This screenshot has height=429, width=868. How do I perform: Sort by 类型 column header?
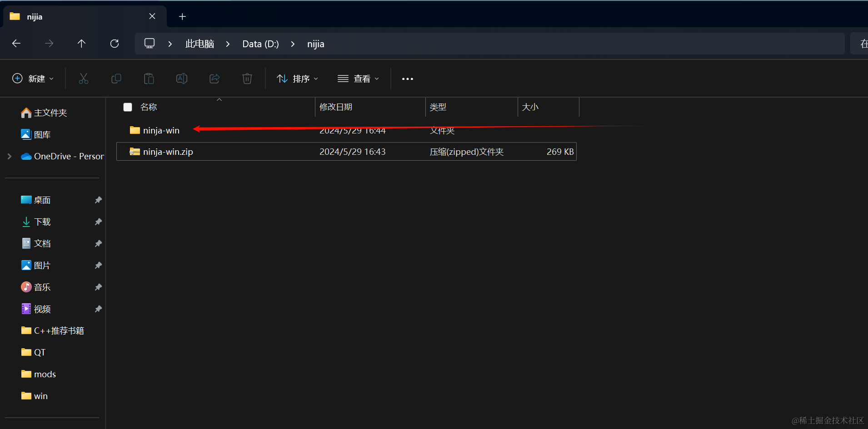coord(438,107)
